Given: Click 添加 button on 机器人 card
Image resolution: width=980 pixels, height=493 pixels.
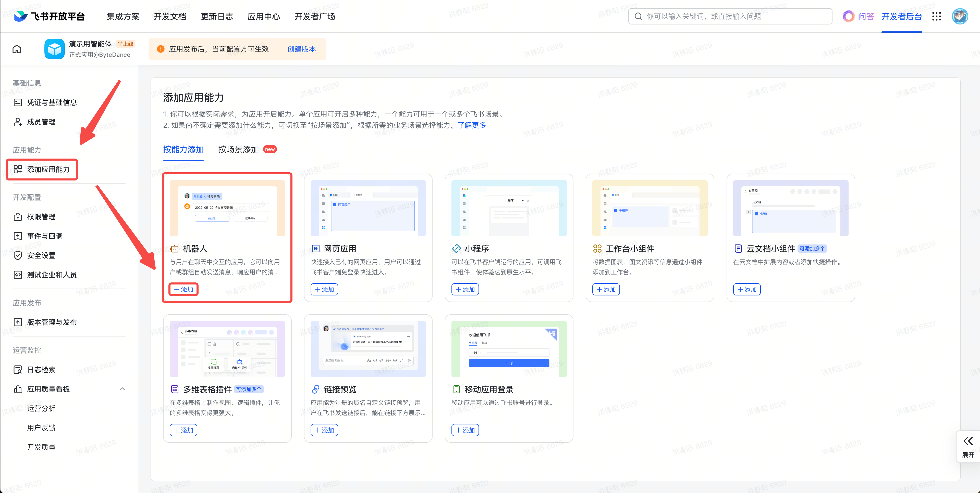Looking at the screenshot, I should [x=183, y=290].
